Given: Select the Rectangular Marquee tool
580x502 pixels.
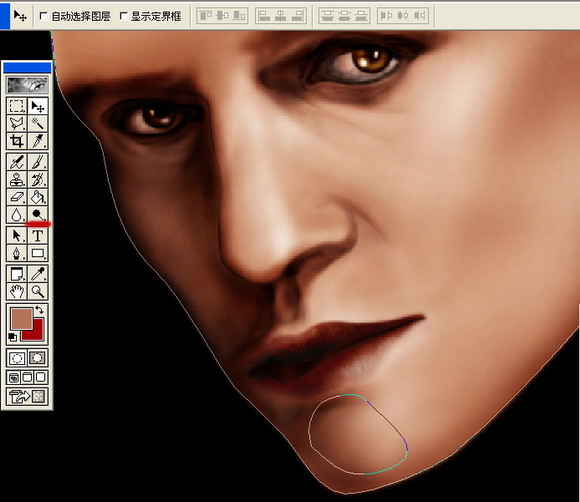Looking at the screenshot, I should (x=17, y=106).
